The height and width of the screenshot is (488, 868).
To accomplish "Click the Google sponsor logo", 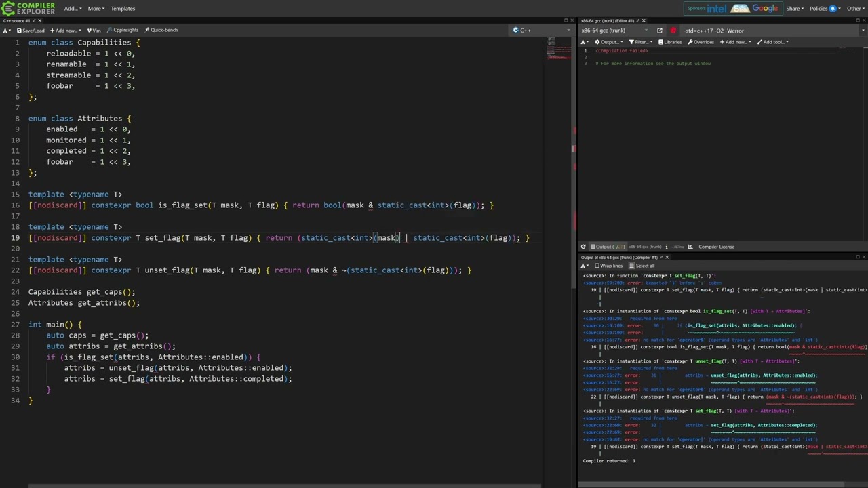I will pyautogui.click(x=765, y=8).
